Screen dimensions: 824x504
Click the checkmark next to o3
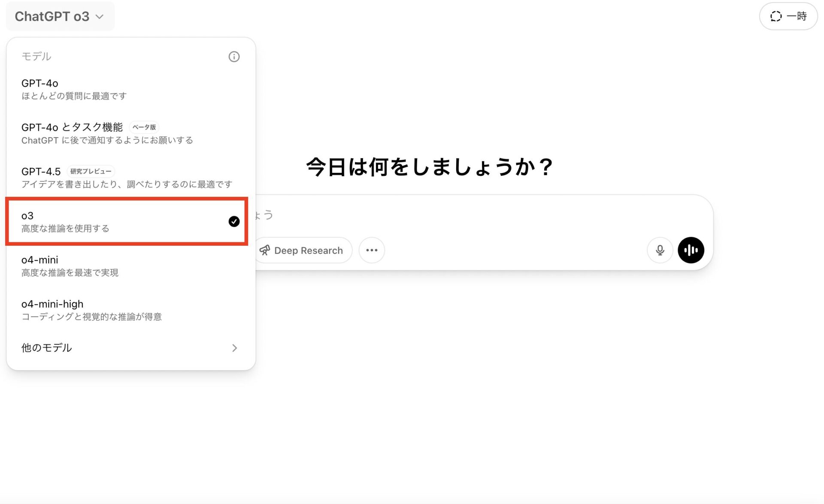234,221
